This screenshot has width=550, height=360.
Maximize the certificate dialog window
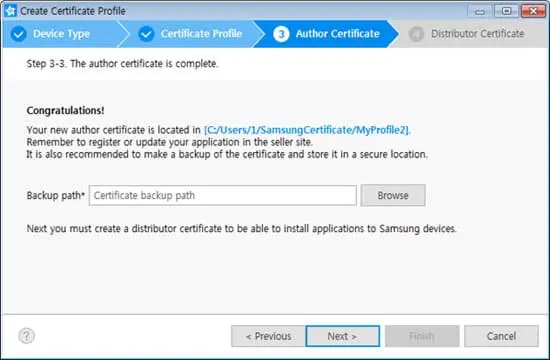coord(506,11)
